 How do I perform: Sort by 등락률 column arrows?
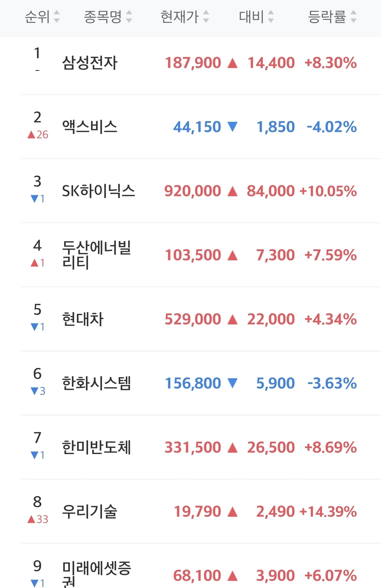(x=353, y=16)
